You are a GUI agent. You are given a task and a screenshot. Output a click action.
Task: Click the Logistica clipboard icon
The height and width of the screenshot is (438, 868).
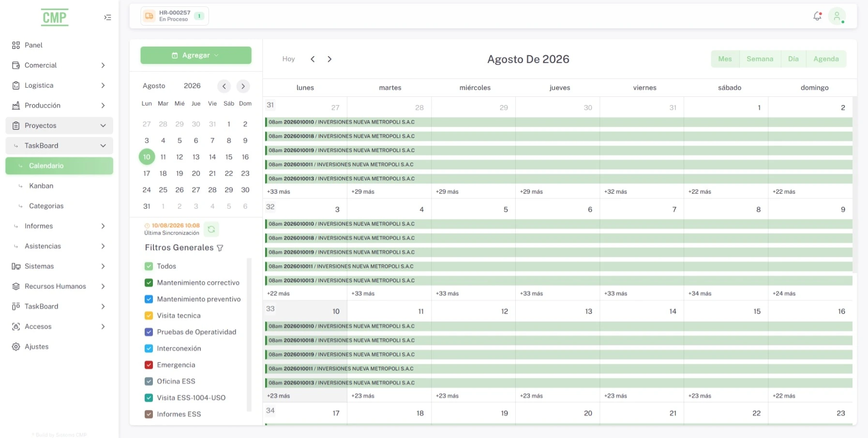pos(16,85)
